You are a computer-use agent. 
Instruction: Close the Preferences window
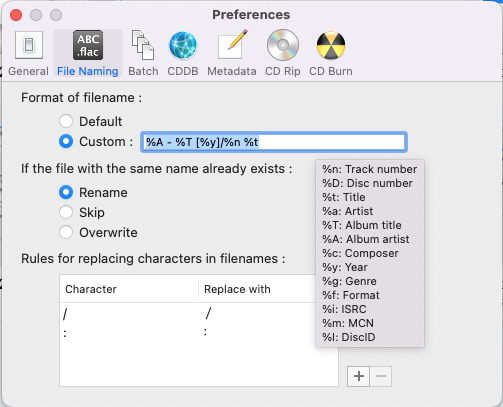pyautogui.click(x=16, y=15)
